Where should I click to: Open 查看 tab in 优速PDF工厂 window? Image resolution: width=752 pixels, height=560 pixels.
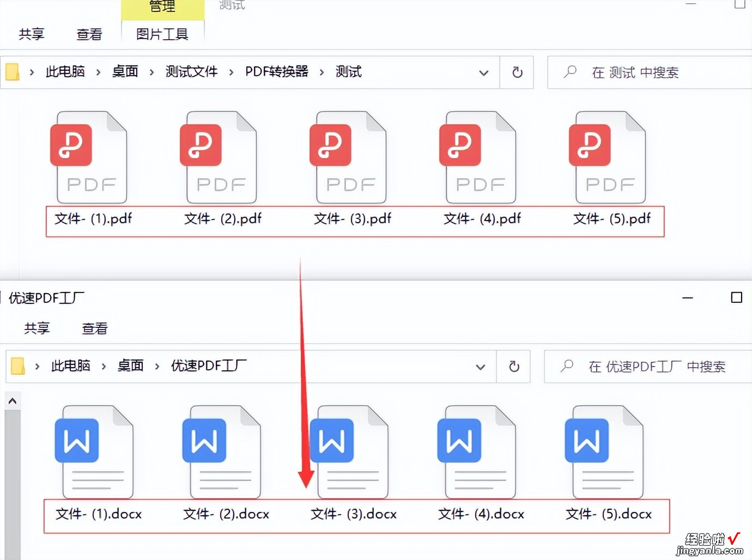coord(95,328)
